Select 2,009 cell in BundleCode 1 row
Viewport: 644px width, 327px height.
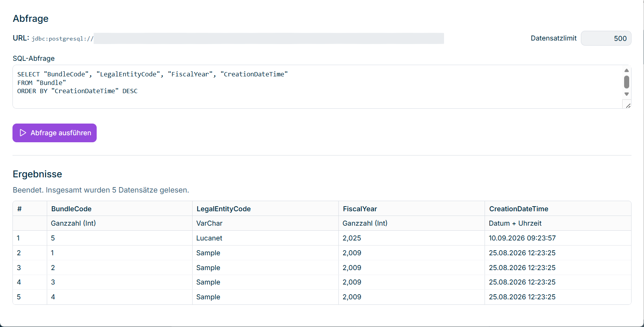click(x=412, y=253)
